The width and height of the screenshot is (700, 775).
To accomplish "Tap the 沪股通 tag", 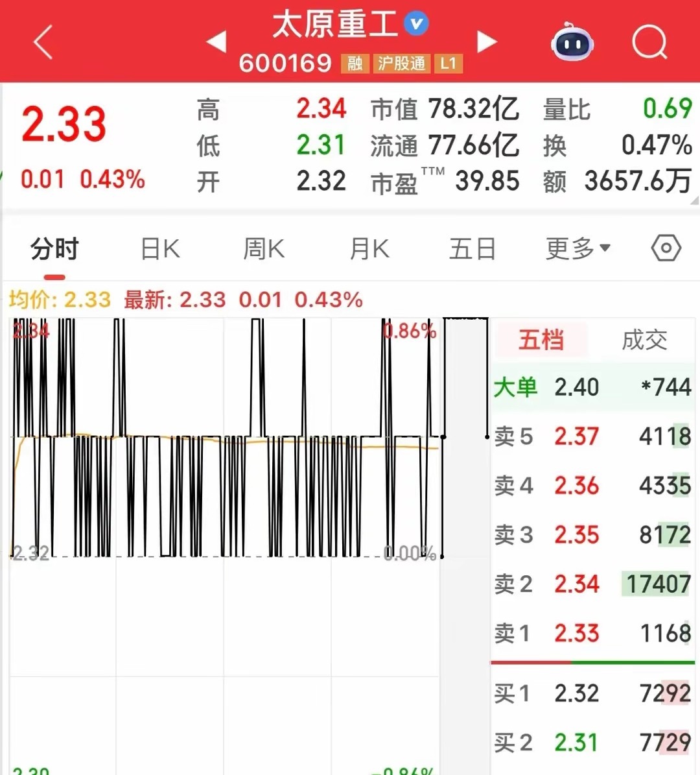I will (402, 64).
